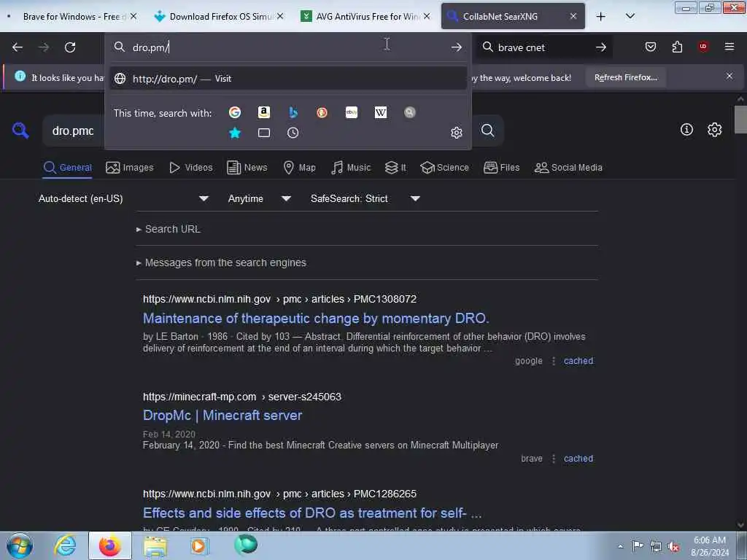Screen dimensions: 747x560
Task: Click the browser back arrow
Action: (18, 47)
